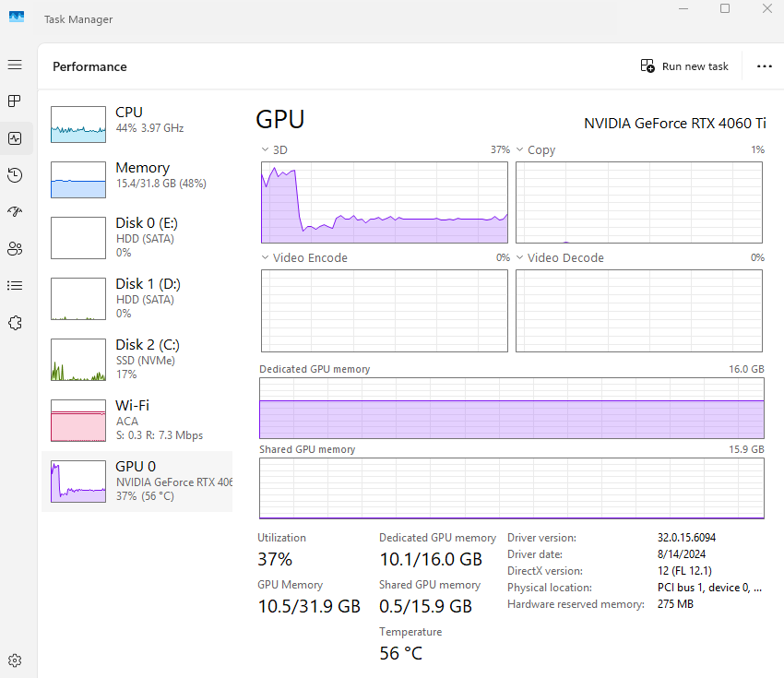Image resolution: width=784 pixels, height=678 pixels.
Task: Click the GPU 0 thumbnail graph
Action: pyautogui.click(x=78, y=482)
